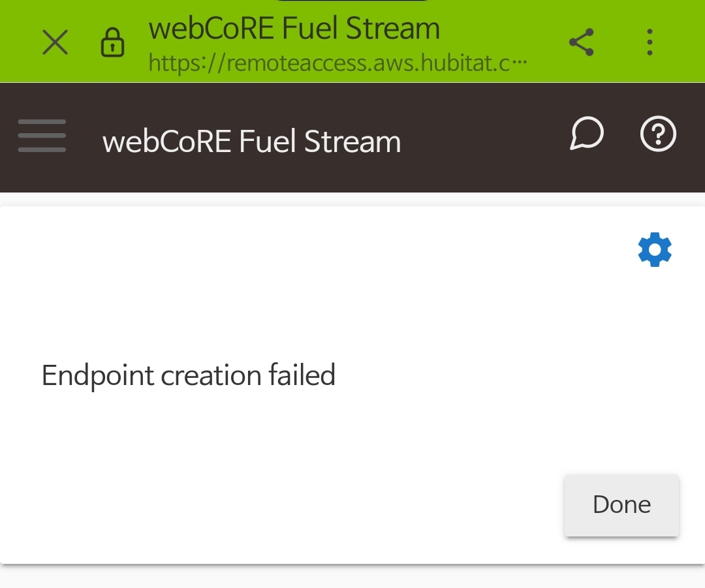Tap the browser title bar text
Viewport: 705px width, 588px height.
(x=294, y=27)
